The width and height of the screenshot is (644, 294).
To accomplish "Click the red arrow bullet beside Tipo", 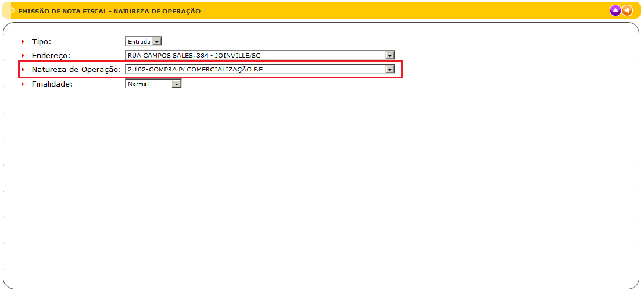I will [x=23, y=42].
